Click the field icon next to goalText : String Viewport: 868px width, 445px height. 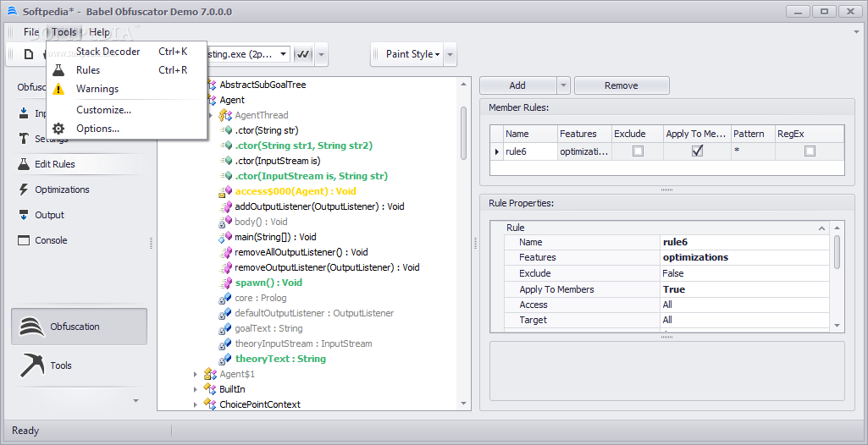pos(225,328)
